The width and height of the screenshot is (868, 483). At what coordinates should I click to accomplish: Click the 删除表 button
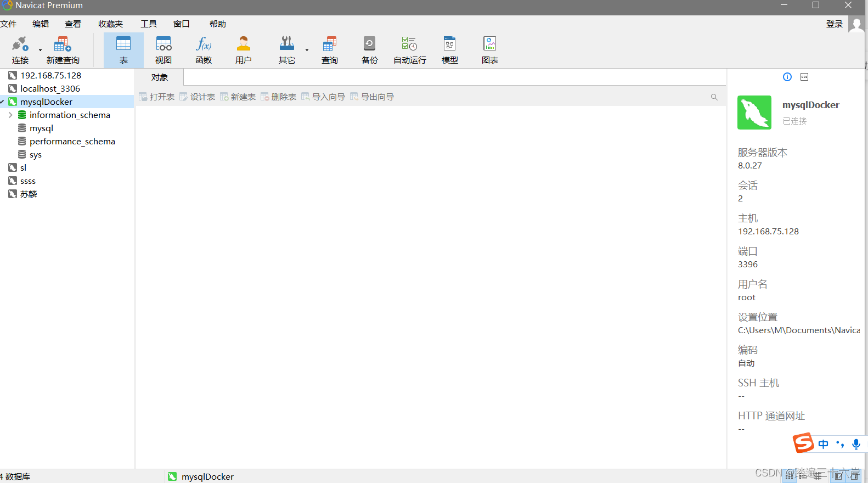[279, 97]
